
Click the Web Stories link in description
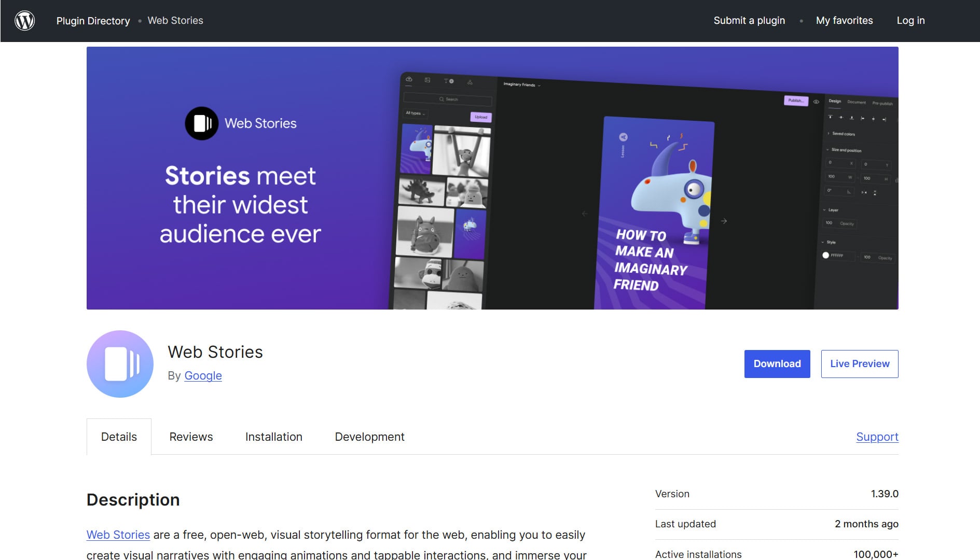(118, 535)
